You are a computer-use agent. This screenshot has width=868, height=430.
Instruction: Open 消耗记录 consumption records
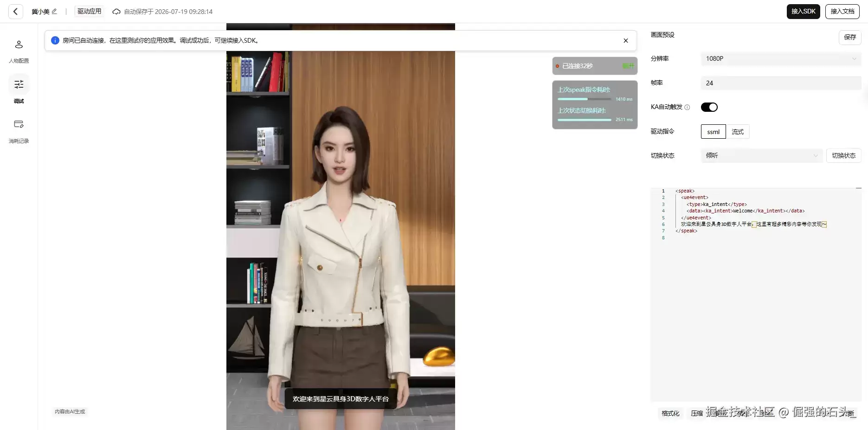pyautogui.click(x=19, y=131)
